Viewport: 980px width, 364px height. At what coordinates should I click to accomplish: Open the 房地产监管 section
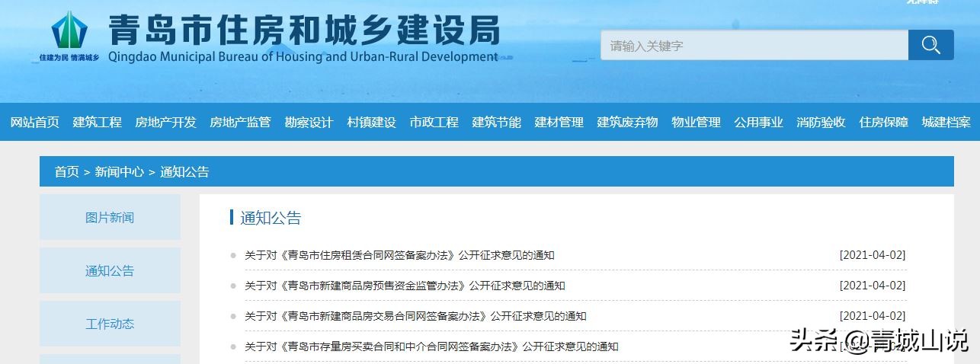pyautogui.click(x=240, y=122)
